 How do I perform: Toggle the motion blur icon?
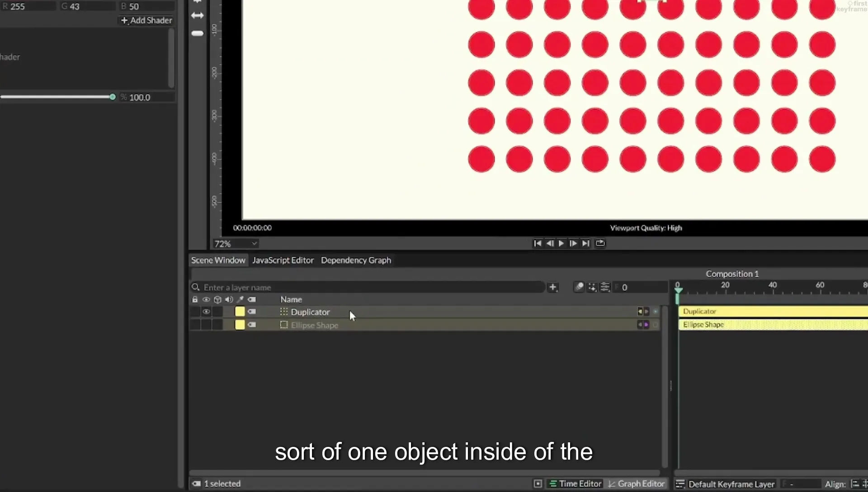(579, 287)
